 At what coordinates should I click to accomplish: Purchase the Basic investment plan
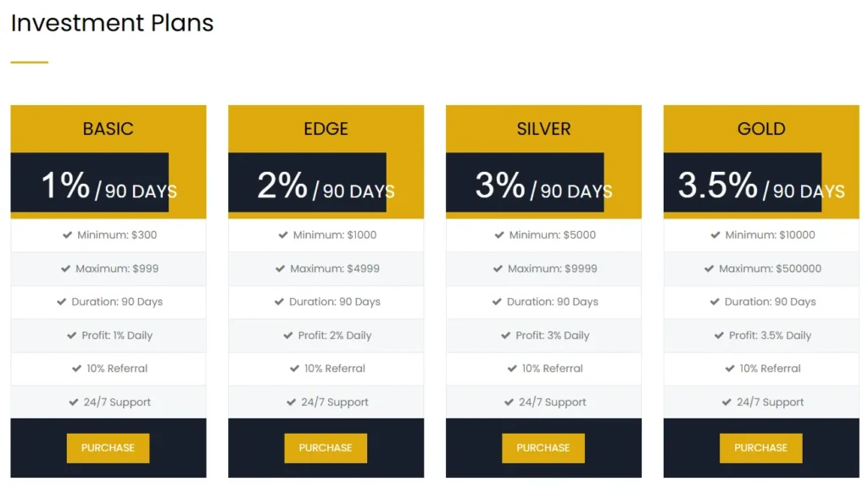tap(108, 448)
